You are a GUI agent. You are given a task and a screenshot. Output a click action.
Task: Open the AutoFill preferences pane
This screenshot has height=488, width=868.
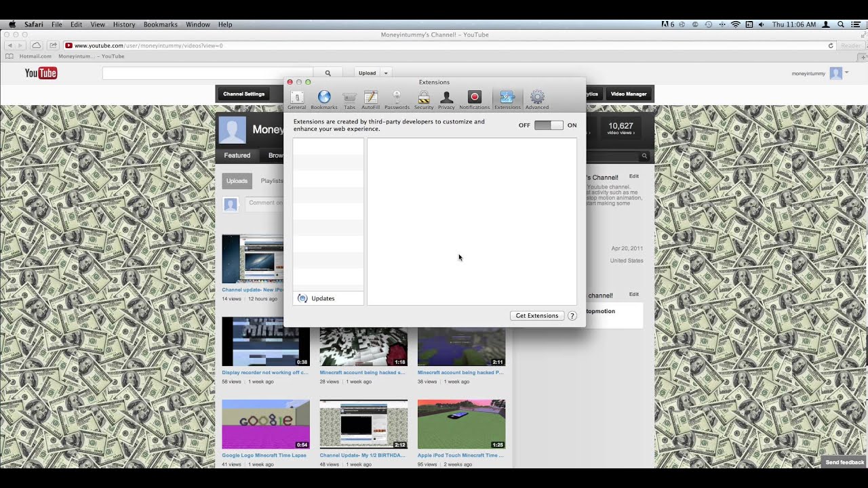(x=370, y=100)
